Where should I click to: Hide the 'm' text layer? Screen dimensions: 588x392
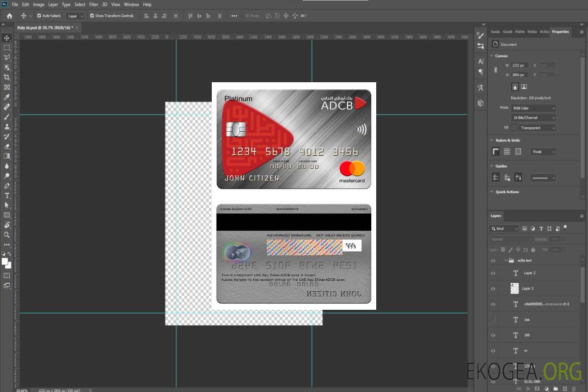click(493, 351)
